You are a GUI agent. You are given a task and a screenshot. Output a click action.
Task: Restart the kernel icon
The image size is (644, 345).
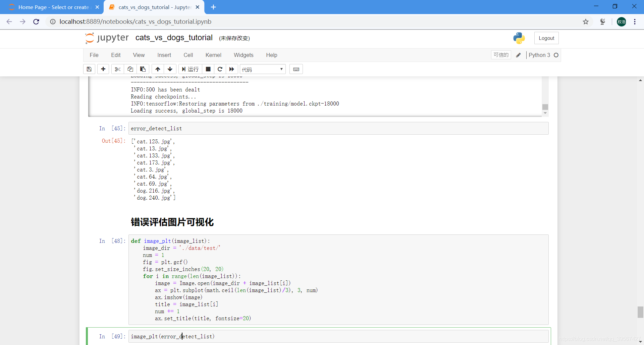tap(220, 69)
